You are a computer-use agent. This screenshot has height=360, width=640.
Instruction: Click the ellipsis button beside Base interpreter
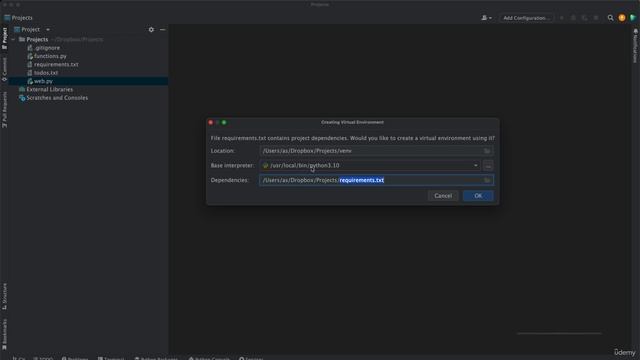pos(488,166)
